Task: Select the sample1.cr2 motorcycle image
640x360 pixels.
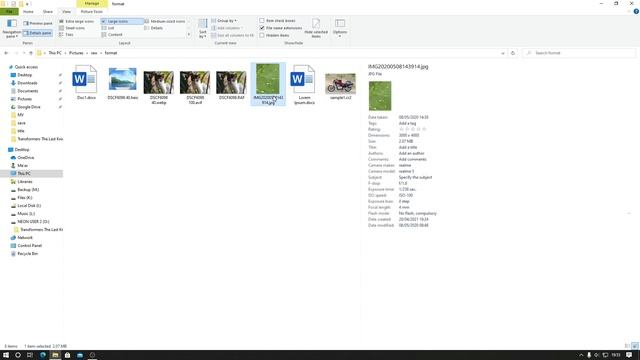Action: pyautogui.click(x=340, y=85)
